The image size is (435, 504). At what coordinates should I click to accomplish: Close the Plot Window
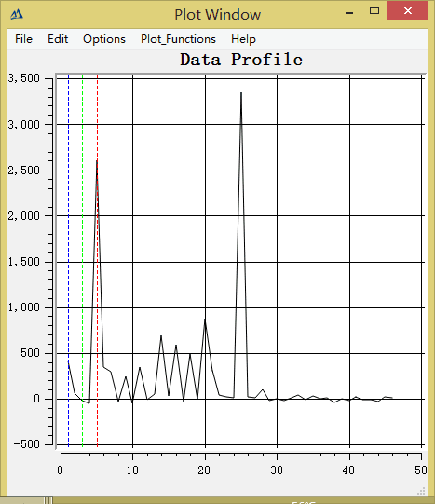coord(407,11)
